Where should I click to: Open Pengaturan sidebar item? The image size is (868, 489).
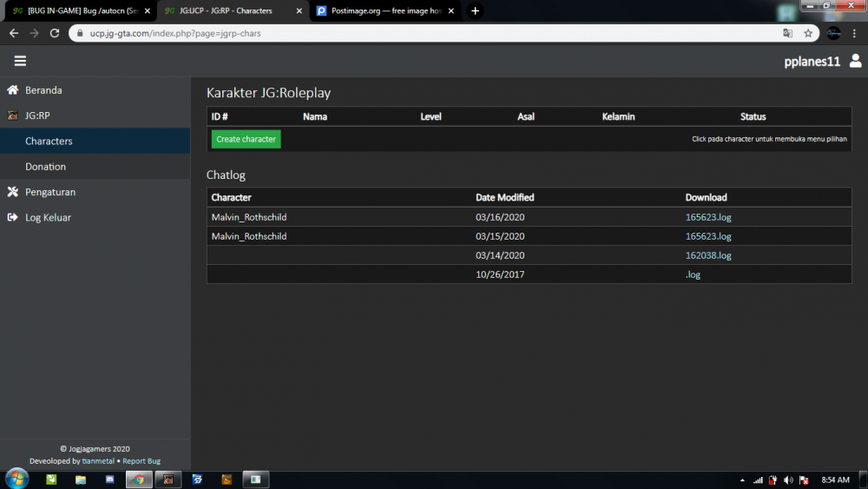[x=95, y=192]
